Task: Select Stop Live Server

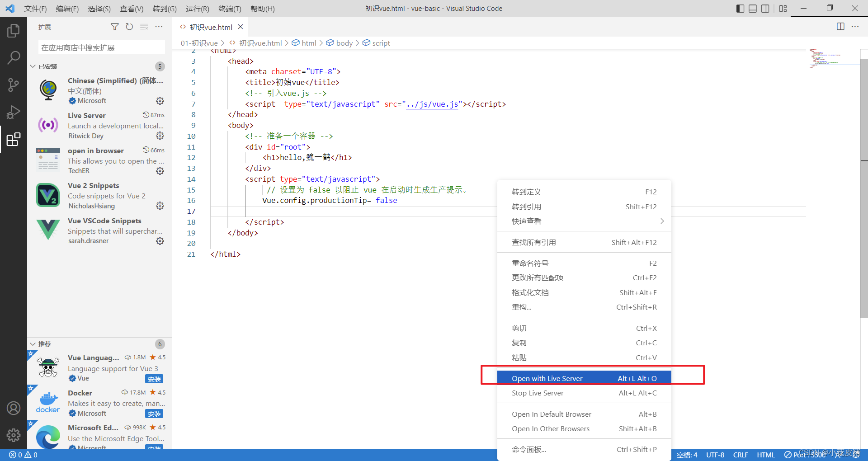Action: (584, 393)
